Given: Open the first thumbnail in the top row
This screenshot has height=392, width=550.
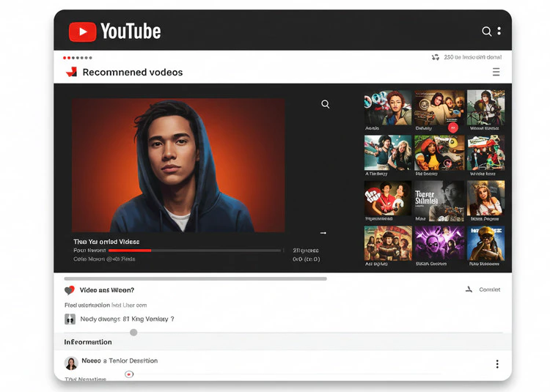Looking at the screenshot, I should click(x=387, y=108).
